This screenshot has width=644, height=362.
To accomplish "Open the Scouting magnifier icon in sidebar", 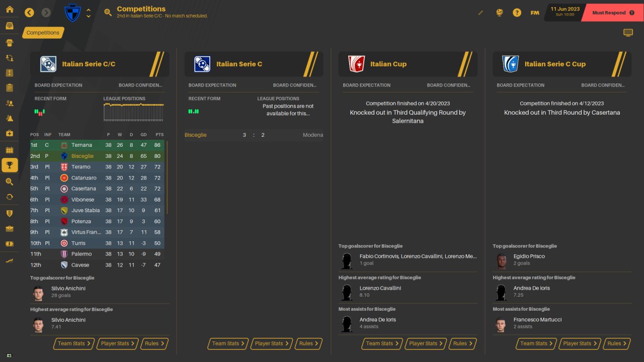I will 10,182.
